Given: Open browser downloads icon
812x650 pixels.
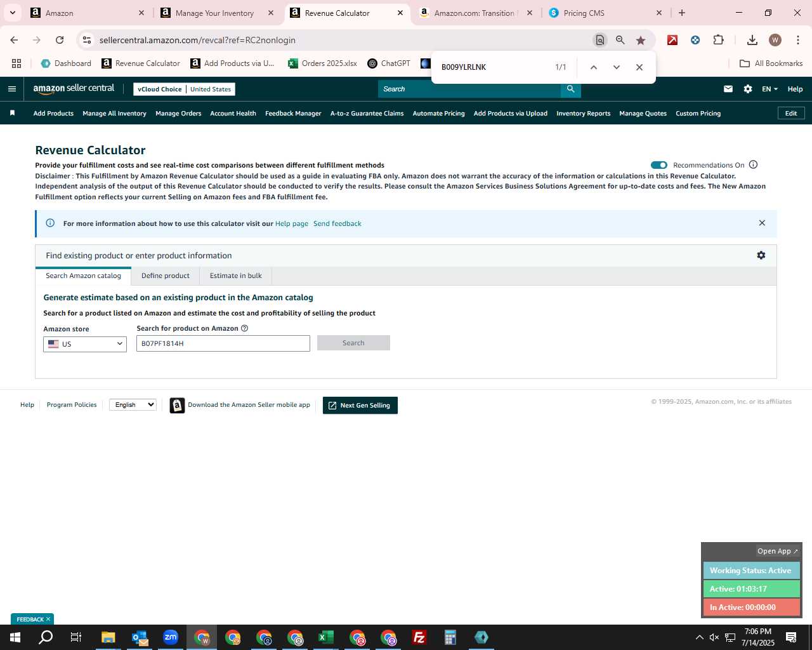Looking at the screenshot, I should pyautogui.click(x=752, y=40).
